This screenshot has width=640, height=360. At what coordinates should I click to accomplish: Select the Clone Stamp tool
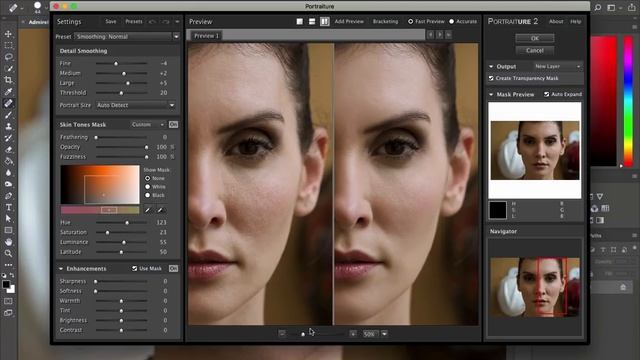click(8, 127)
